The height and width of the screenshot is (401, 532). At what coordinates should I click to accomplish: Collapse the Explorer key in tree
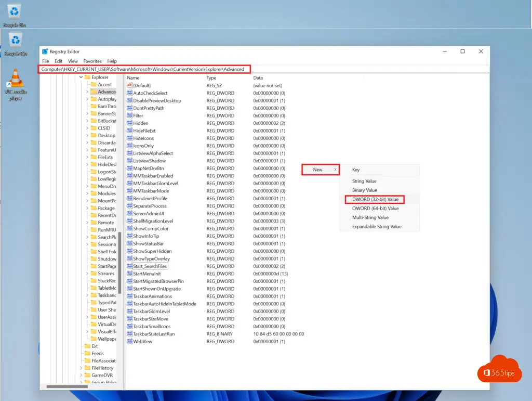81,77
